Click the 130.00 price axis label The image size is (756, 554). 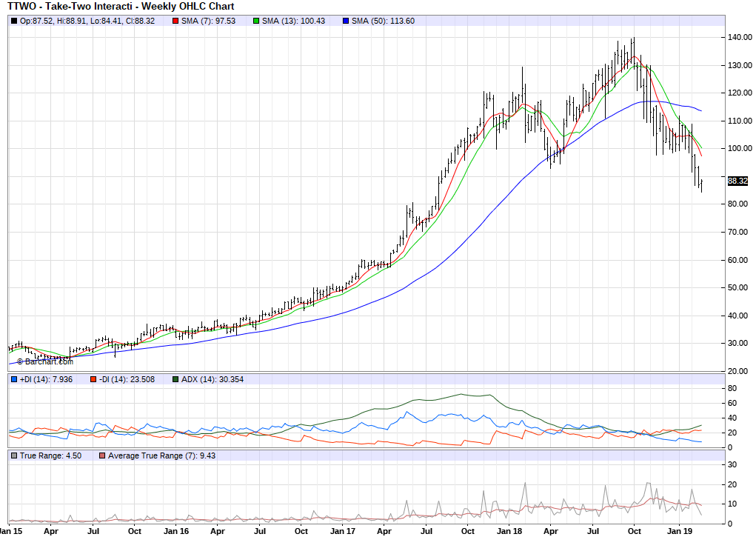tap(740, 65)
